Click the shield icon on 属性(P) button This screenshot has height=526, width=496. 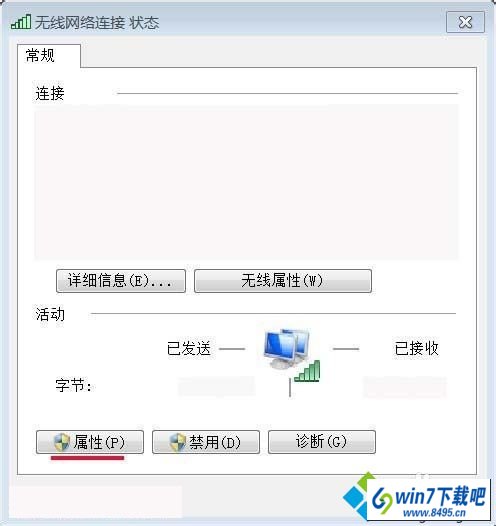62,442
